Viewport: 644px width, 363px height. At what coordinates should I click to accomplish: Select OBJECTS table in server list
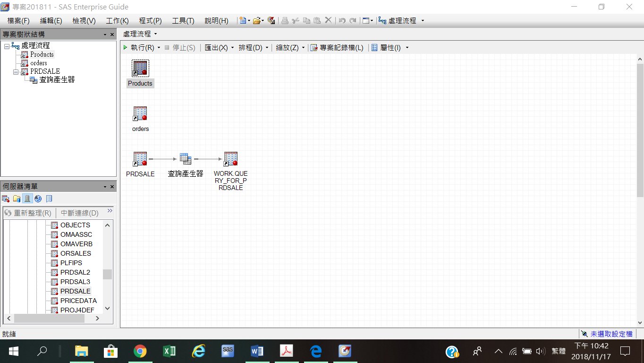(x=75, y=225)
